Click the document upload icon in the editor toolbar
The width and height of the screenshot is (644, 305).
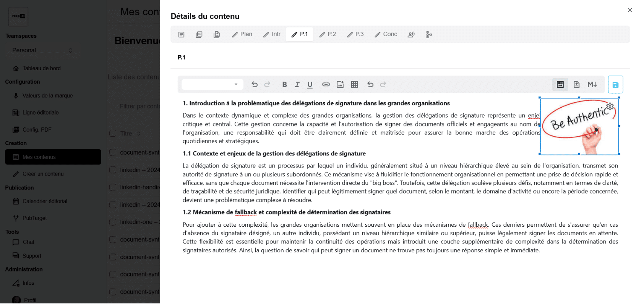coord(576,84)
